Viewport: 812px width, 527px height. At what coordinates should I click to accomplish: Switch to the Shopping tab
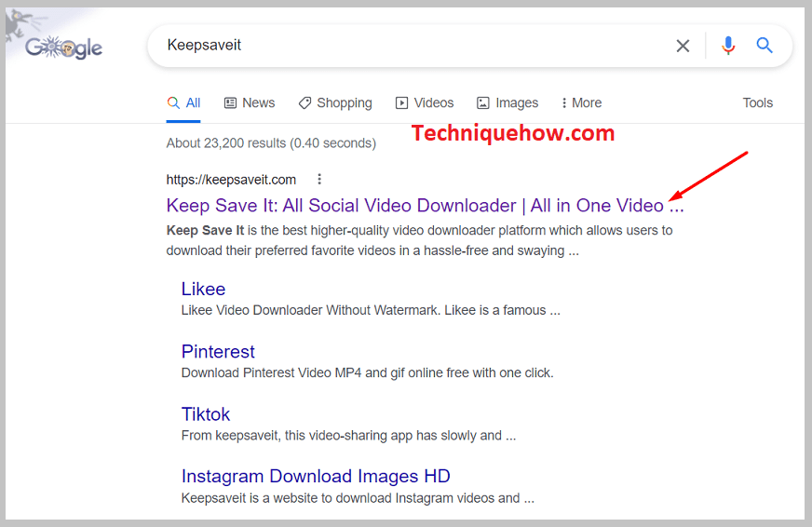pos(335,103)
